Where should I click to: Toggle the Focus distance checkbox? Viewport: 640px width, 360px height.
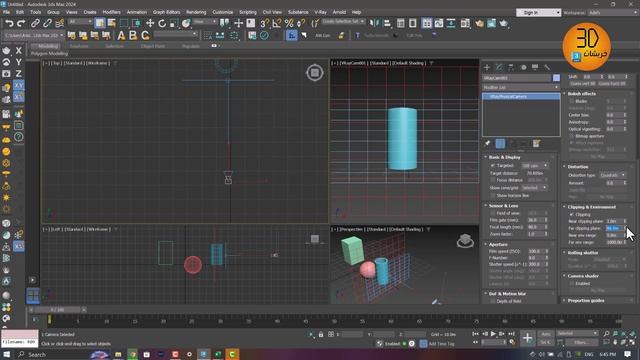point(493,180)
